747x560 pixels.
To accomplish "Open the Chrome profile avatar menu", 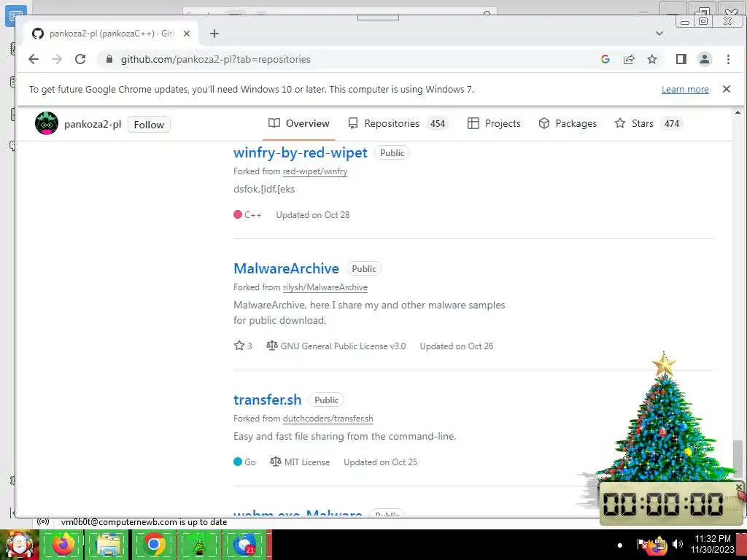I will click(x=705, y=59).
